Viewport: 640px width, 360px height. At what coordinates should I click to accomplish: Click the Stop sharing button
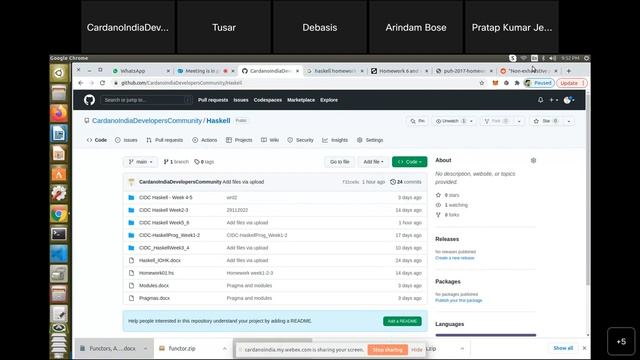tap(387, 350)
